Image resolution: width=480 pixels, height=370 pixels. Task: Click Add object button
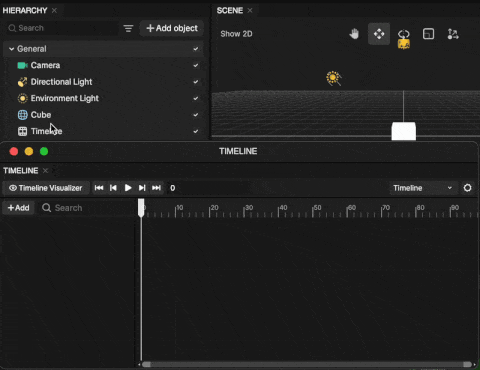point(172,28)
